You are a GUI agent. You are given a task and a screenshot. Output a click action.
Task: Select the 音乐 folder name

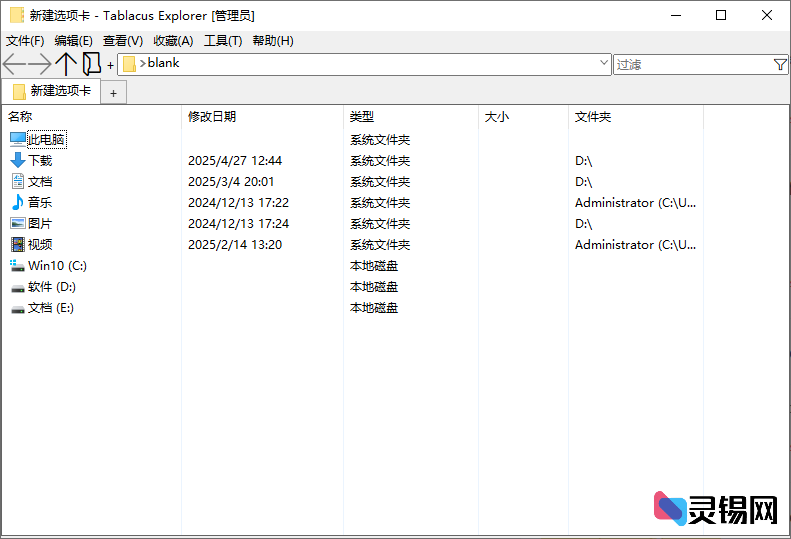pyautogui.click(x=40, y=202)
